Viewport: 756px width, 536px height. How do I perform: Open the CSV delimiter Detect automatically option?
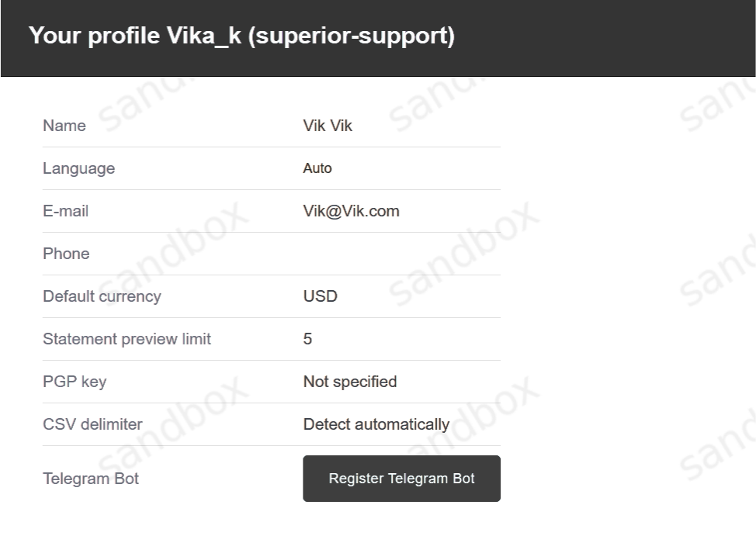pyautogui.click(x=376, y=424)
